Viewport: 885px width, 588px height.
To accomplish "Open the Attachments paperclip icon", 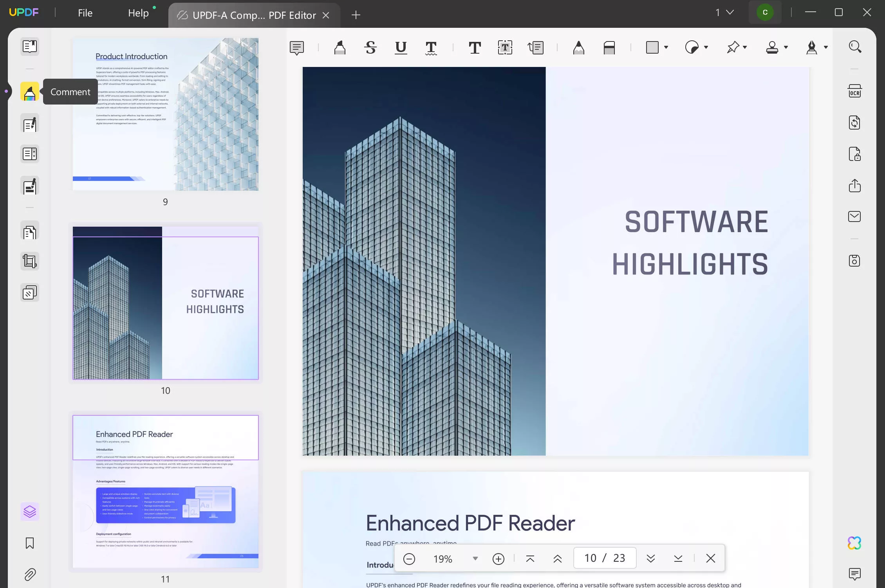I will click(x=30, y=574).
